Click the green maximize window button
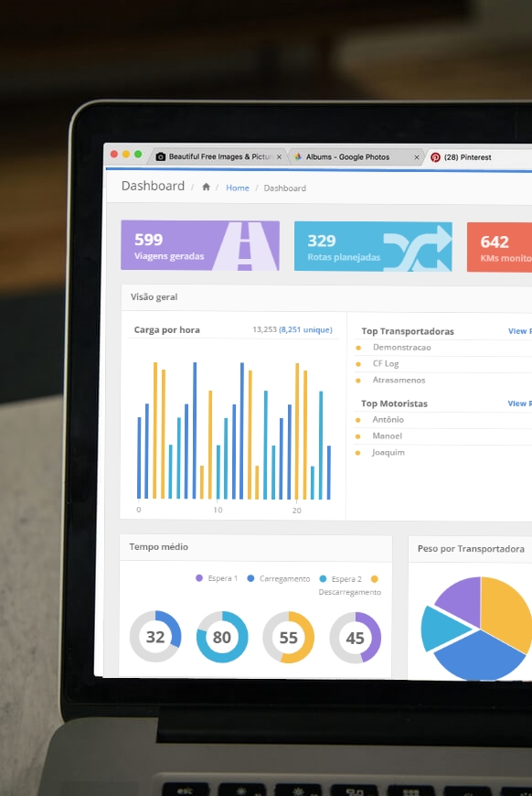The image size is (532, 796). point(138,155)
